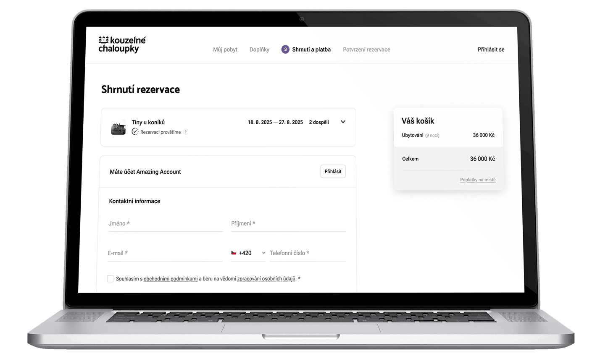Open the obchodními podmínkami link
Image resolution: width=600 pixels, height=364 pixels.
tap(171, 279)
